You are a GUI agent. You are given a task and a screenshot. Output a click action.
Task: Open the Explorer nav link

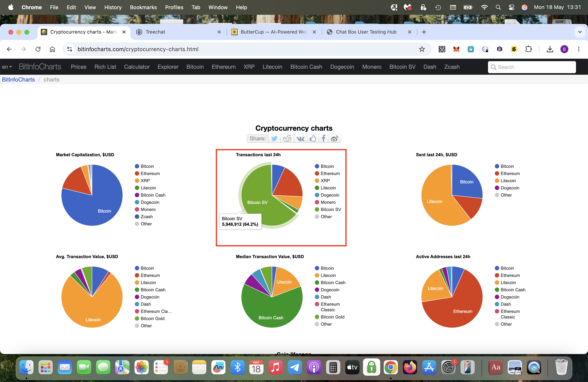click(x=168, y=67)
